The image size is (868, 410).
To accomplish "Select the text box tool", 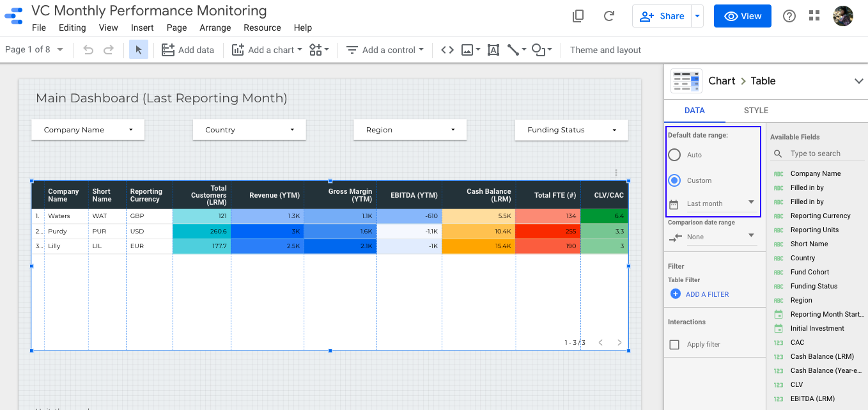I will point(493,50).
